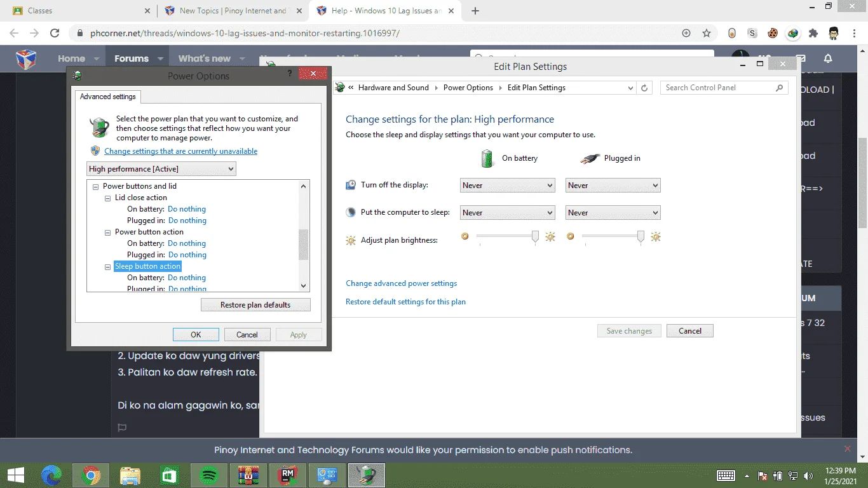The width and height of the screenshot is (868, 488).
Task: Click the Power Options help question mark
Action: tap(289, 74)
